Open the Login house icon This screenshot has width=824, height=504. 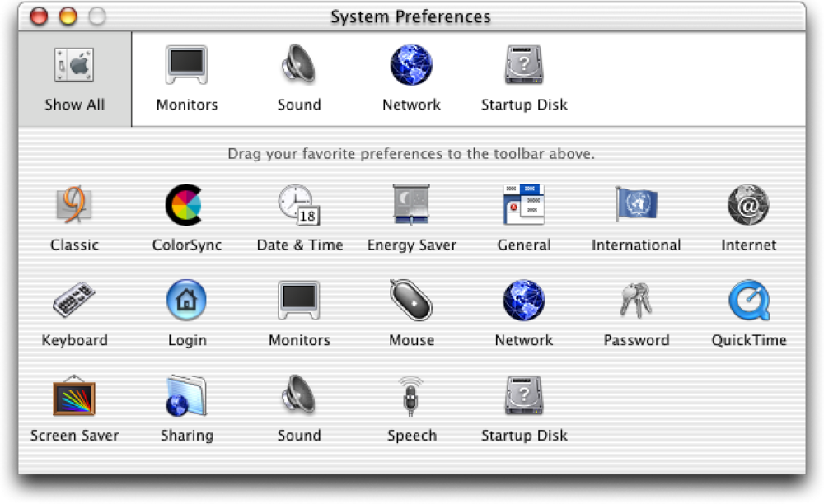[186, 300]
